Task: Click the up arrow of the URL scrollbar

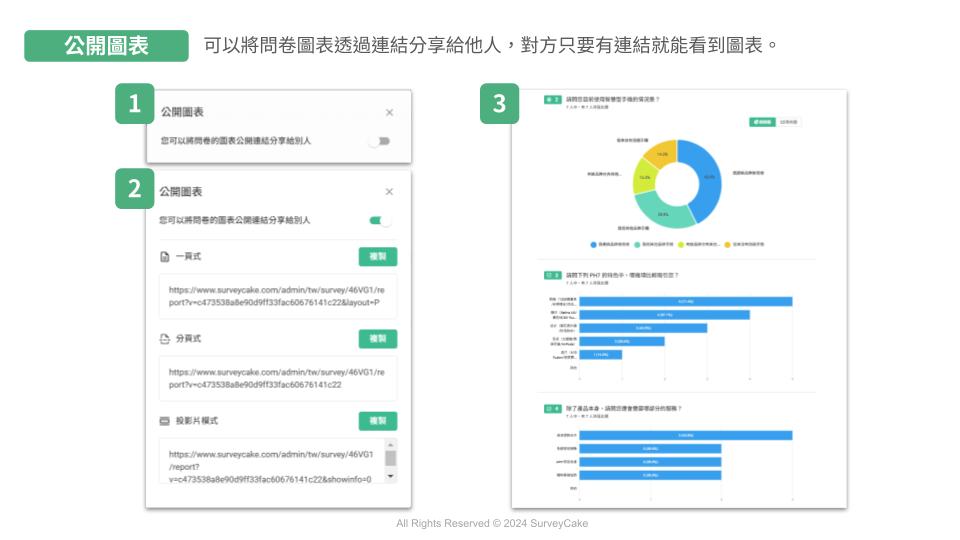Action: click(x=391, y=444)
